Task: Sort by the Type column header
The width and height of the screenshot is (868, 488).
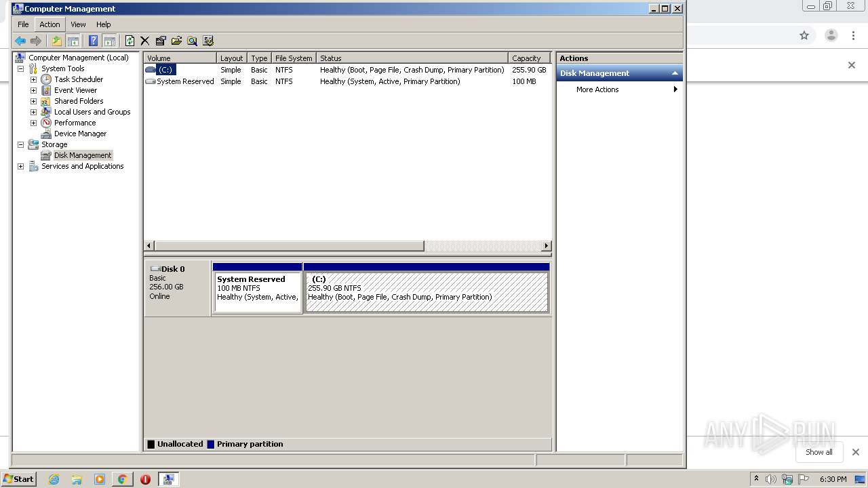Action: pos(259,58)
